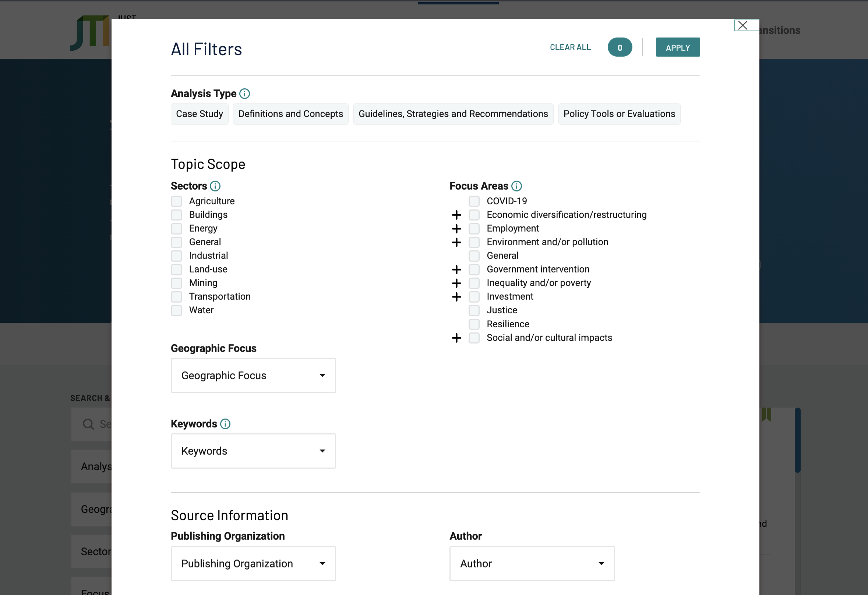Expand Social and/or cultural impacts plus icon

click(x=456, y=338)
